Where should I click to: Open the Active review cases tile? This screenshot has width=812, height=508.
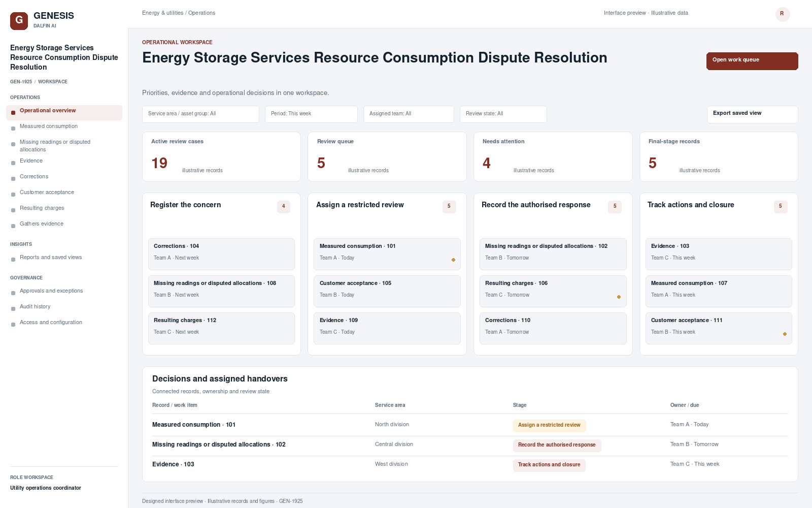tap(221, 156)
